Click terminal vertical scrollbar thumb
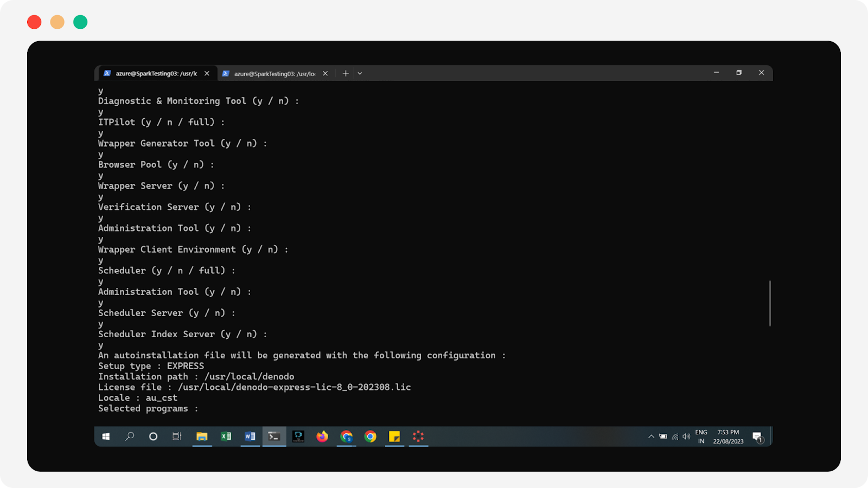Screen dimensions: 868x488 pos(770,303)
